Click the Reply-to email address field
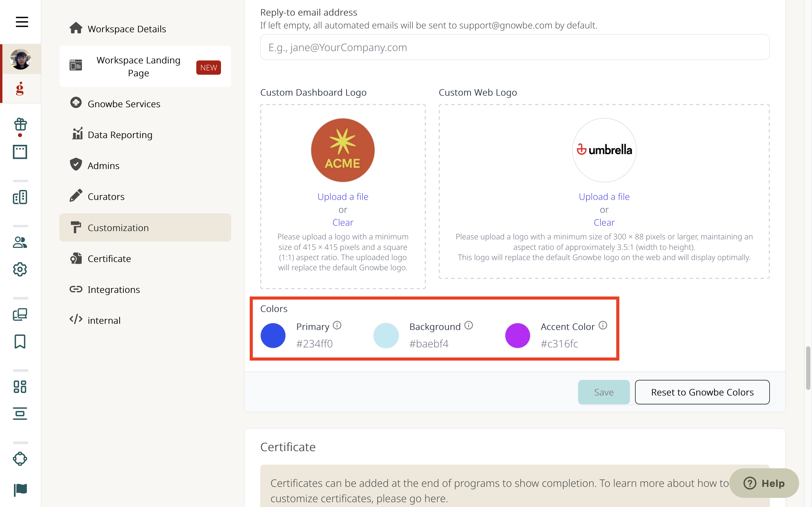 coord(515,47)
